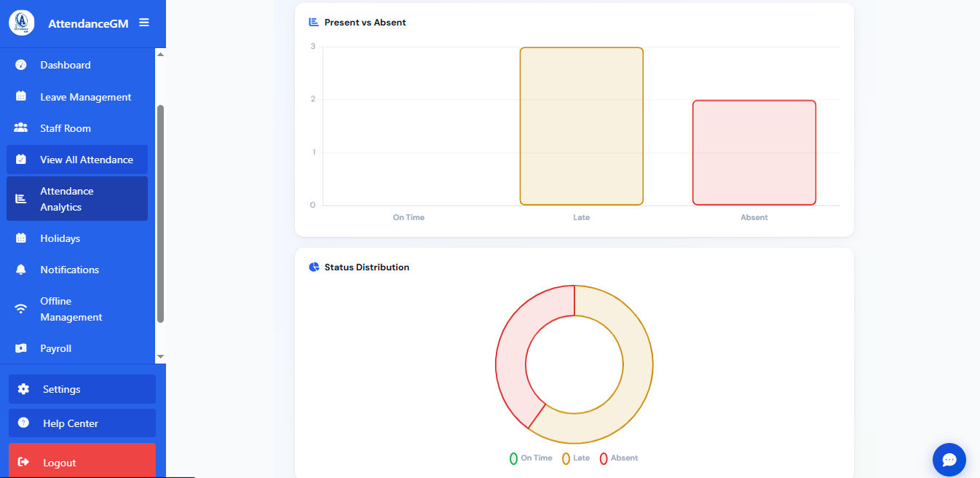Click the 'Absent' bar chart axis label
980x478 pixels.
tap(754, 217)
